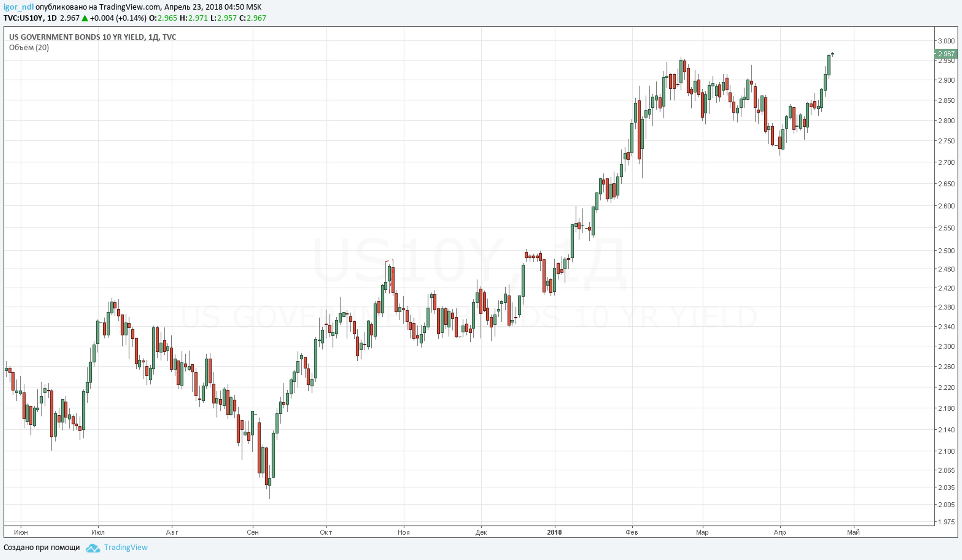The width and height of the screenshot is (962, 560).
Task: Click the Июн label on time axis
Action: (21, 532)
